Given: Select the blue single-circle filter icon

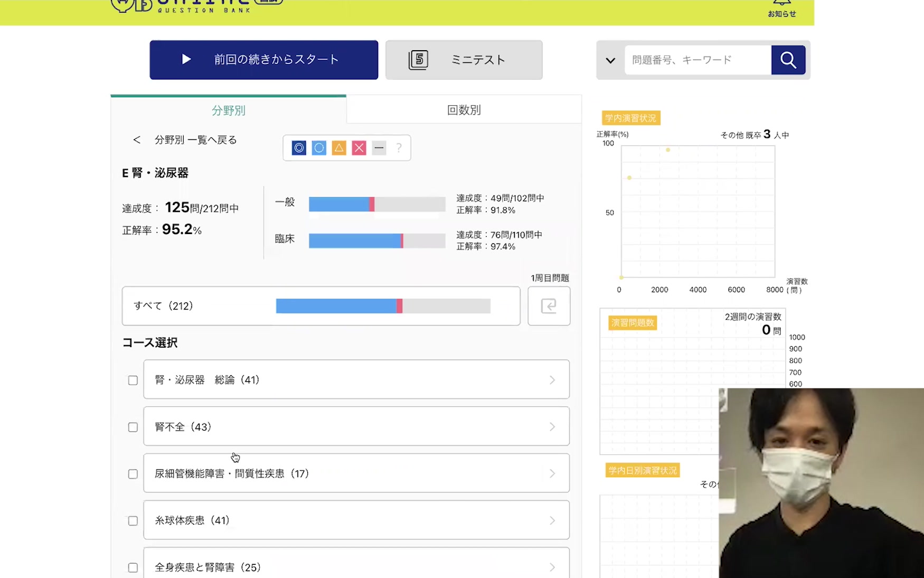Looking at the screenshot, I should pyautogui.click(x=319, y=148).
